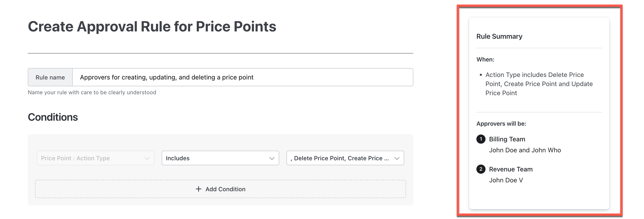
Task: Click the Conditions section heading
Action: pos(53,117)
